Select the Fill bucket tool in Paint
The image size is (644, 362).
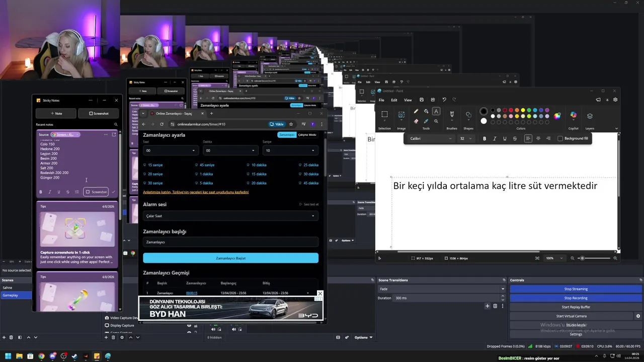point(426,111)
